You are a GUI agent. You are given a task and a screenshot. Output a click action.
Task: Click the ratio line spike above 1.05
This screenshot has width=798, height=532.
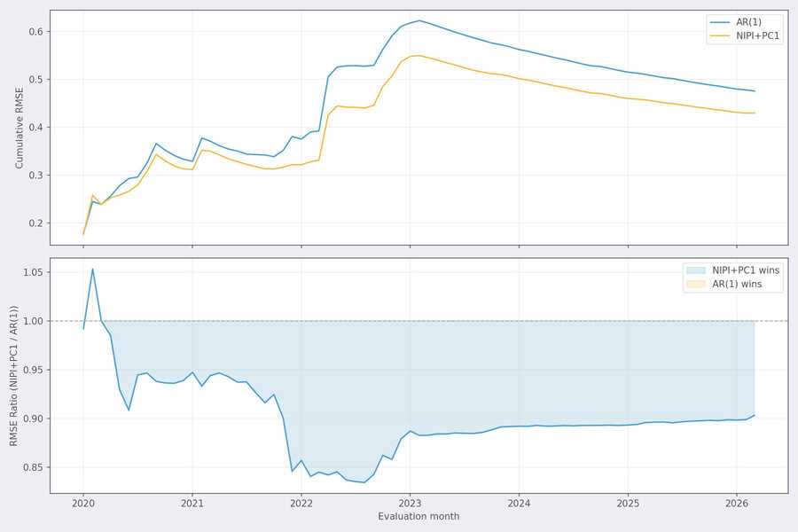[x=92, y=269]
